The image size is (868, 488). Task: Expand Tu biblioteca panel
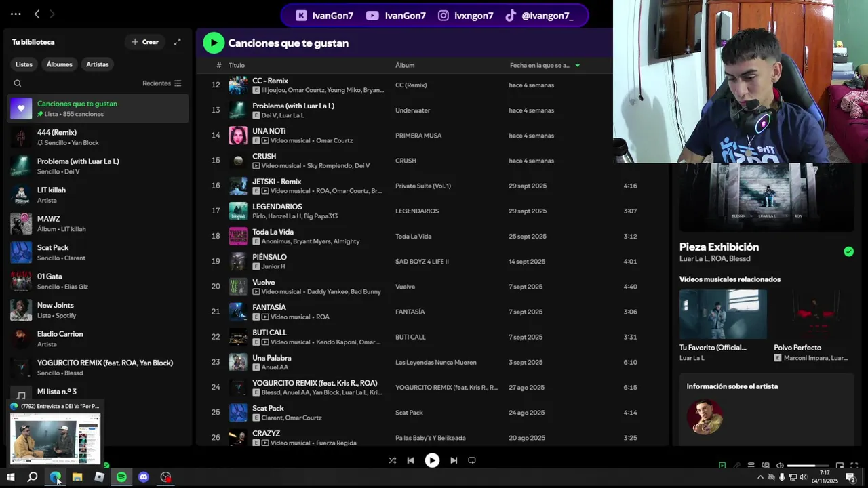177,42
